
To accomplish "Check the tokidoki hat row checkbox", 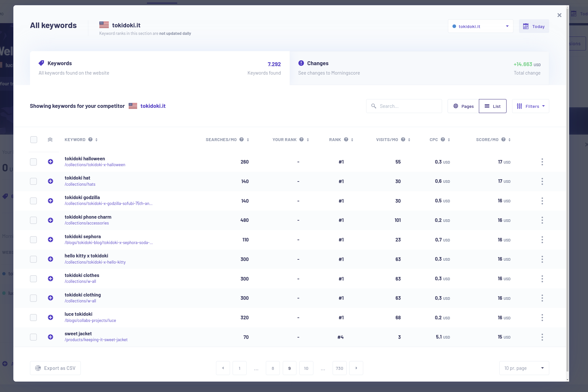I will [x=34, y=181].
